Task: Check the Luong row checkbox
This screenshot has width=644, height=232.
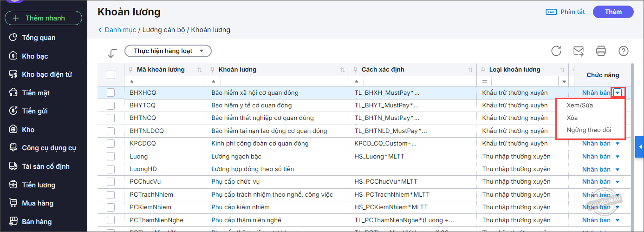Action: point(111,156)
